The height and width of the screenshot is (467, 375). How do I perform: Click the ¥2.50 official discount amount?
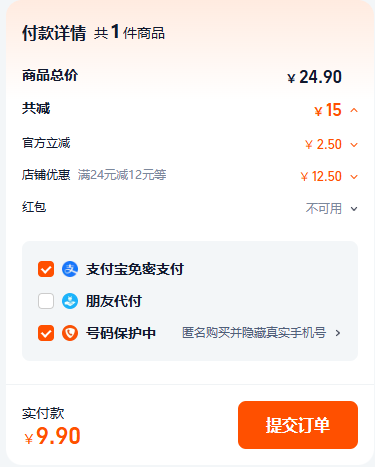click(323, 144)
